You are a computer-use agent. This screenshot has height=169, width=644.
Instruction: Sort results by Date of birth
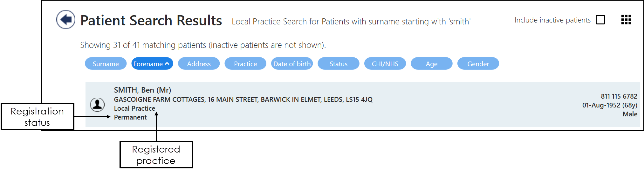point(292,64)
